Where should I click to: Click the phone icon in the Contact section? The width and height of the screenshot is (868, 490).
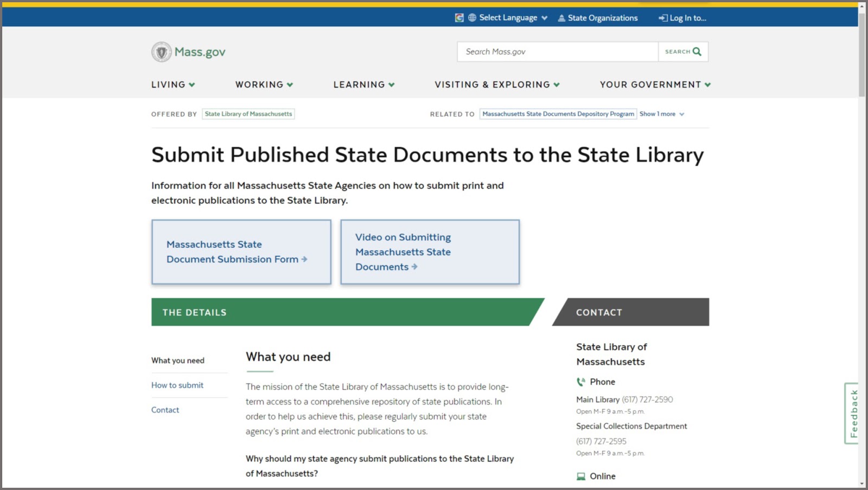pyautogui.click(x=580, y=382)
